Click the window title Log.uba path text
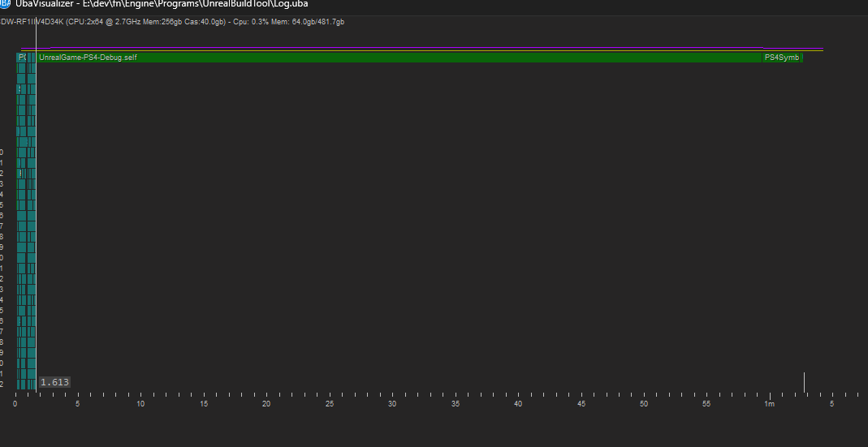 pos(162,4)
